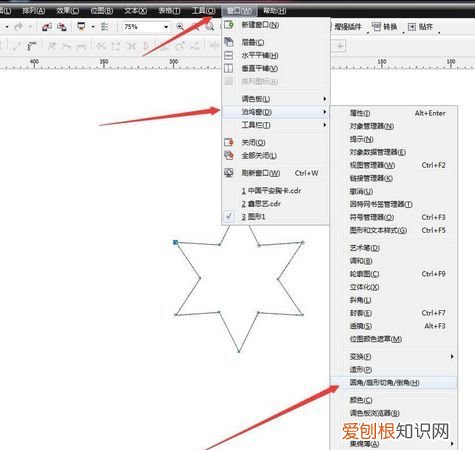Click inside the 75% zoom level field
The height and width of the screenshot is (450, 475).
tap(142, 27)
